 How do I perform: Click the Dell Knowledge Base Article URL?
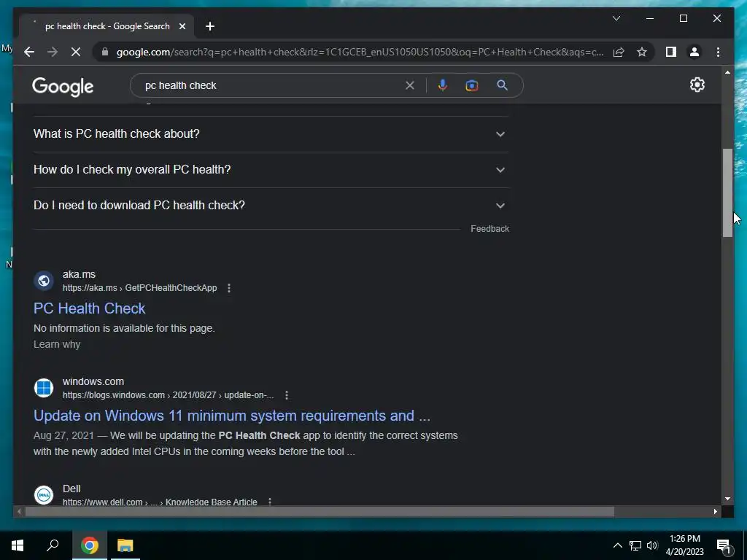point(160,502)
